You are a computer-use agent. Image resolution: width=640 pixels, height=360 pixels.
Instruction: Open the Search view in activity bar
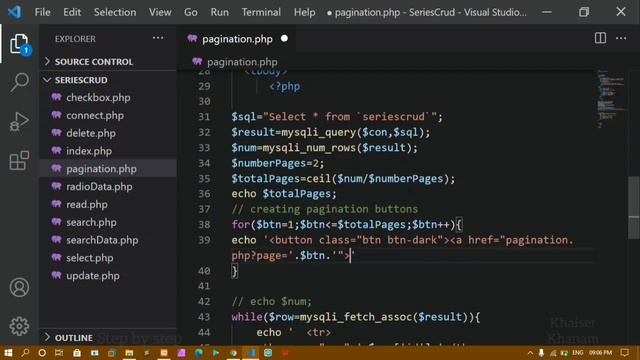click(x=19, y=83)
